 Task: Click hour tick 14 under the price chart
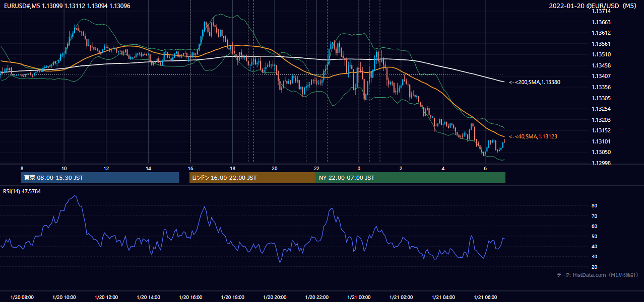coord(148,168)
